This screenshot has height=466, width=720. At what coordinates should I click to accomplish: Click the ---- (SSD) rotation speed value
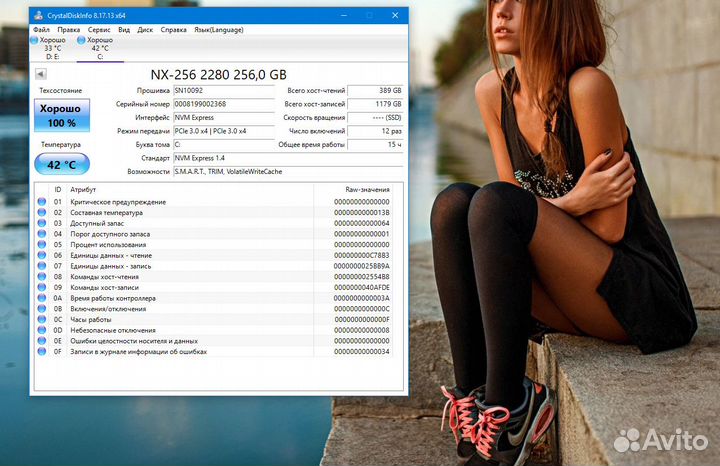coord(375,118)
